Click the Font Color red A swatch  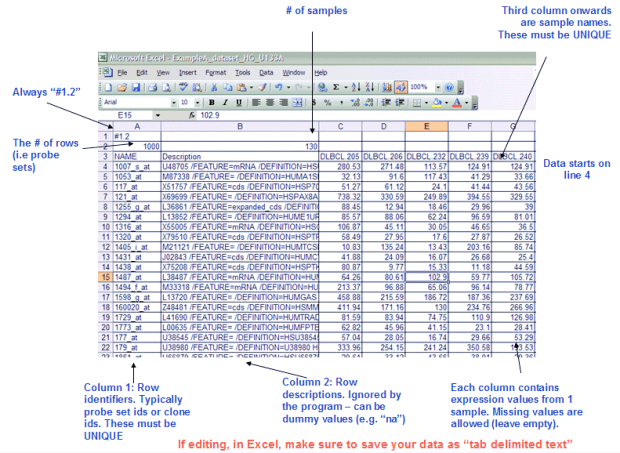[456, 102]
